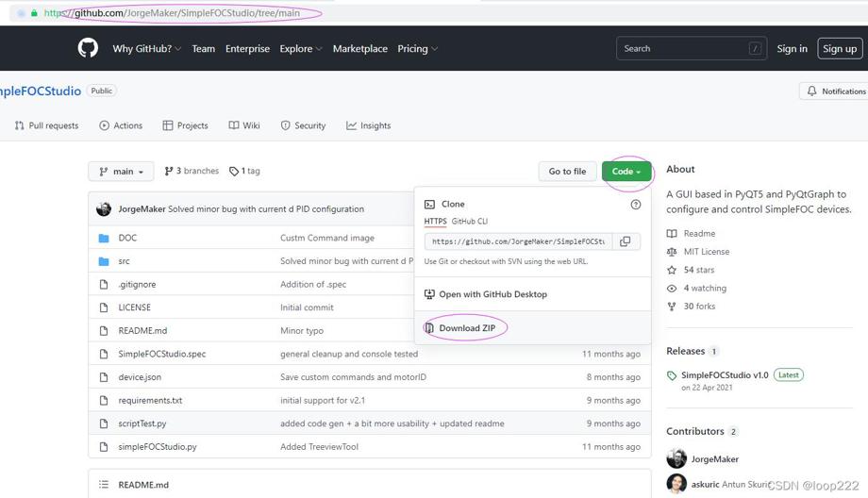Open requirements.txt file
This screenshot has width=868, height=498.
point(150,401)
